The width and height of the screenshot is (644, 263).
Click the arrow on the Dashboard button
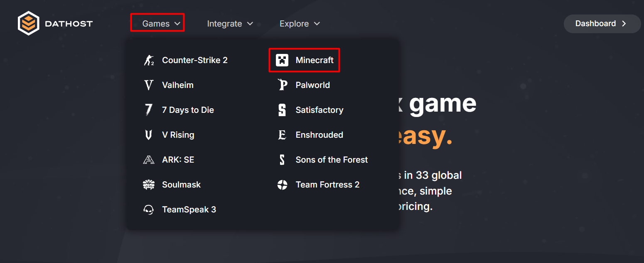(624, 24)
